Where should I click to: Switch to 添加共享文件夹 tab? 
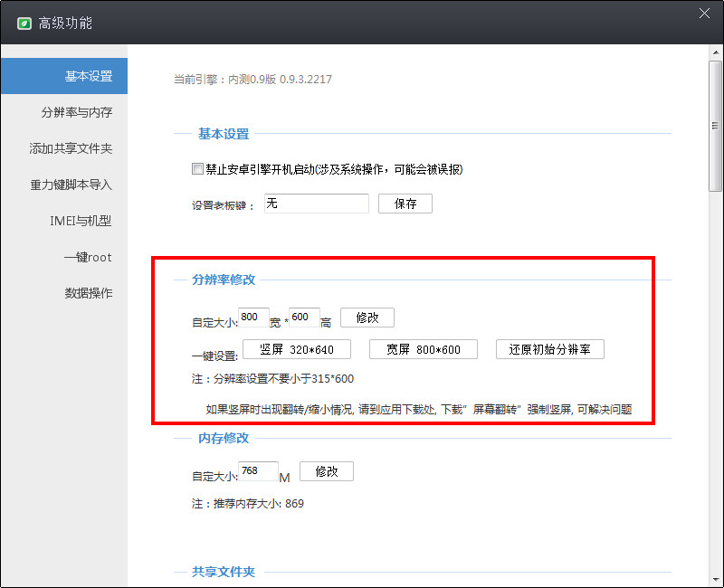[71, 148]
